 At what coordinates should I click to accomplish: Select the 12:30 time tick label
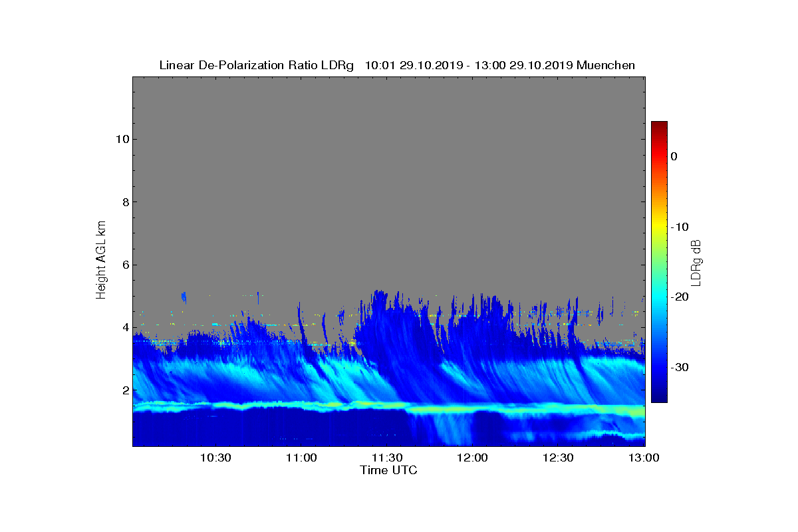[x=558, y=458]
